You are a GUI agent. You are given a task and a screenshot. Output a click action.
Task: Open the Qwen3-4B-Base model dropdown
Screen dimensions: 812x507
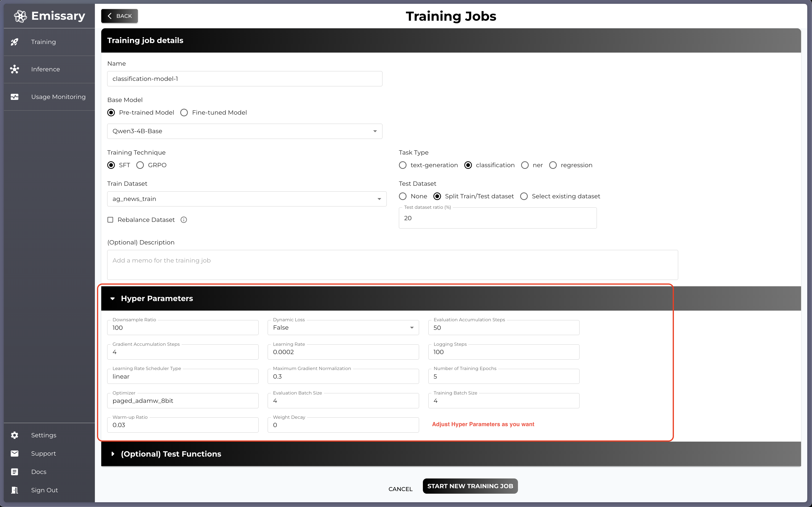pos(244,132)
